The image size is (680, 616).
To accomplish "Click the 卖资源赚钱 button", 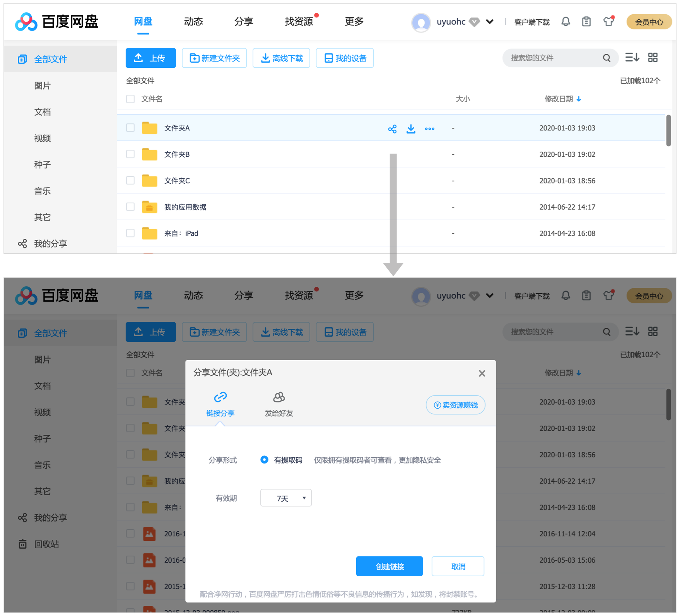I will tap(456, 405).
